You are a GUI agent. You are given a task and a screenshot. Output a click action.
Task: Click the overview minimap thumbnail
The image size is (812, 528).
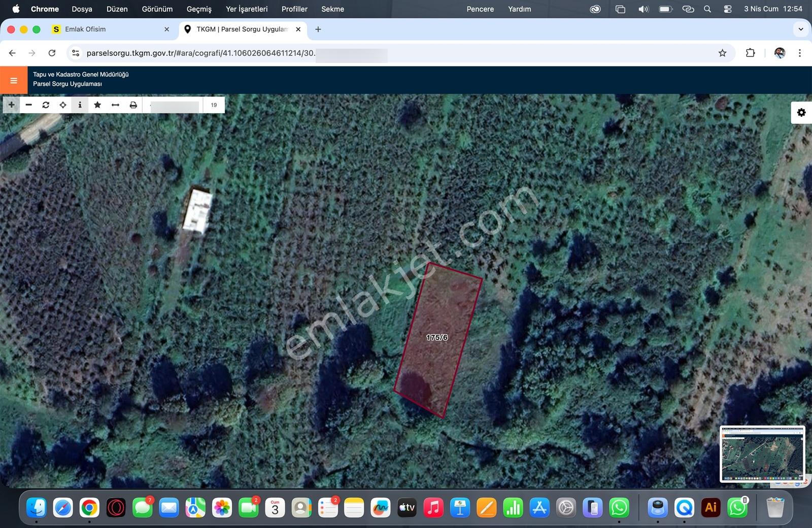point(763,454)
